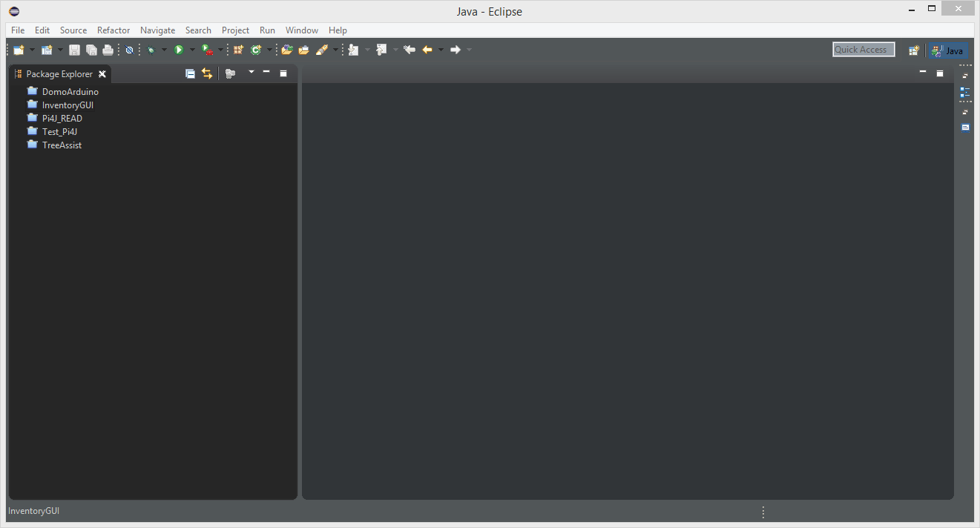Open the Run configurations dropdown
The height and width of the screenshot is (528, 980).
191,50
